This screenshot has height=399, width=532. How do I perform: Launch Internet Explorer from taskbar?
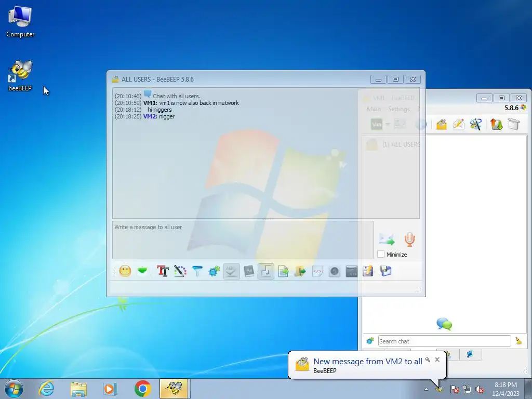pyautogui.click(x=46, y=389)
